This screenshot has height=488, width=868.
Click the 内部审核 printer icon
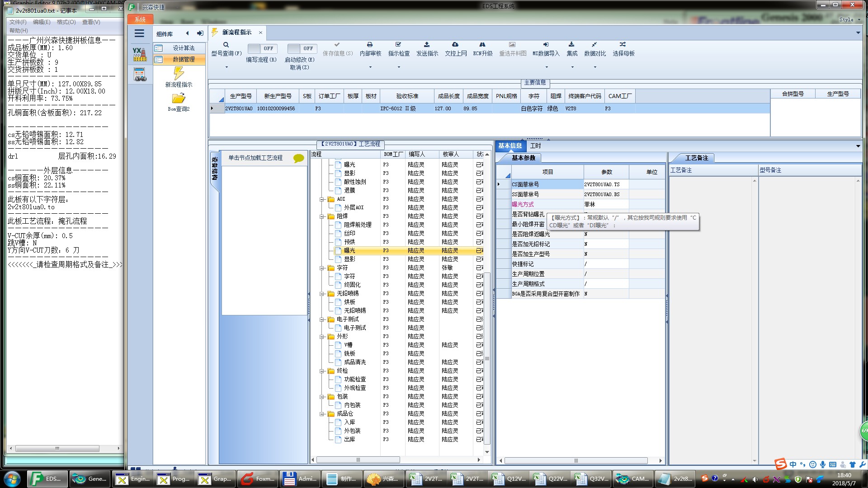point(370,45)
